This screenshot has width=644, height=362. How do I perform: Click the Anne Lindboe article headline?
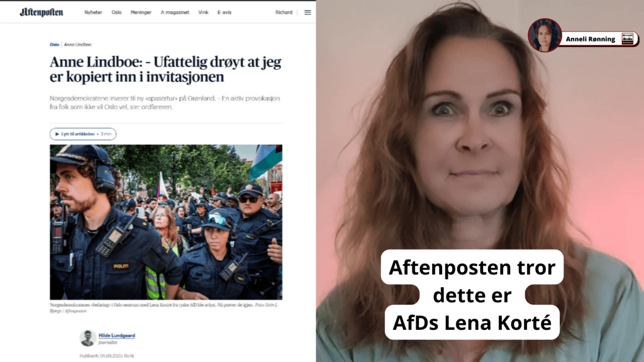(x=165, y=69)
